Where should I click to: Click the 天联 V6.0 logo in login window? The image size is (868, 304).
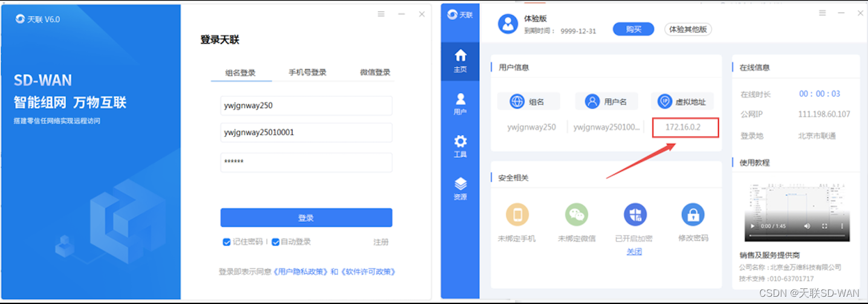tap(37, 19)
